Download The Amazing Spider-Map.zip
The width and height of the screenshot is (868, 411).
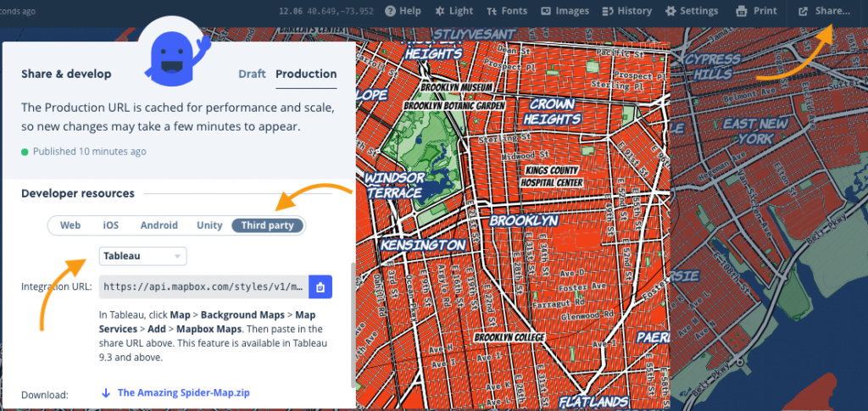pyautogui.click(x=183, y=392)
